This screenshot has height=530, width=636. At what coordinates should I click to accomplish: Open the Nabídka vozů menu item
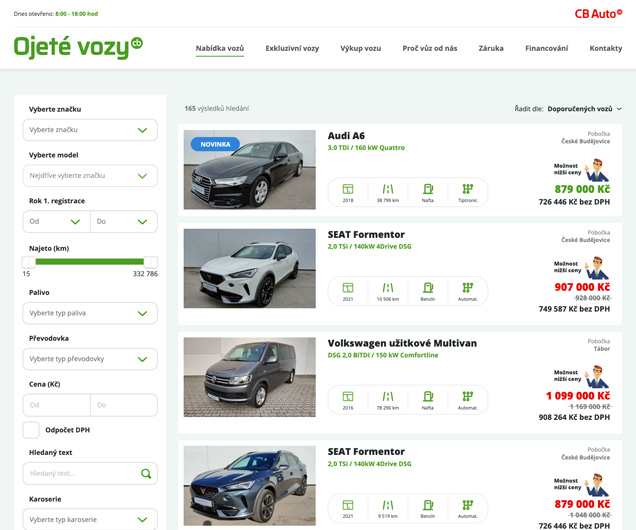point(220,48)
